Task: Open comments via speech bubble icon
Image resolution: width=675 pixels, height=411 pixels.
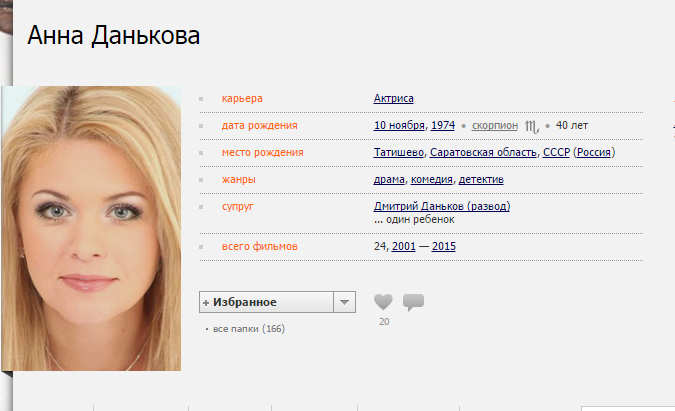Action: 413,302
